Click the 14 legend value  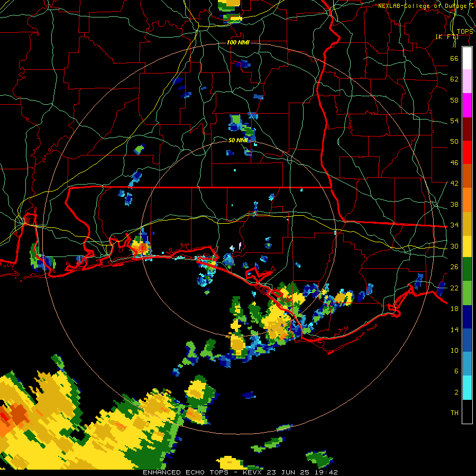[x=454, y=329]
